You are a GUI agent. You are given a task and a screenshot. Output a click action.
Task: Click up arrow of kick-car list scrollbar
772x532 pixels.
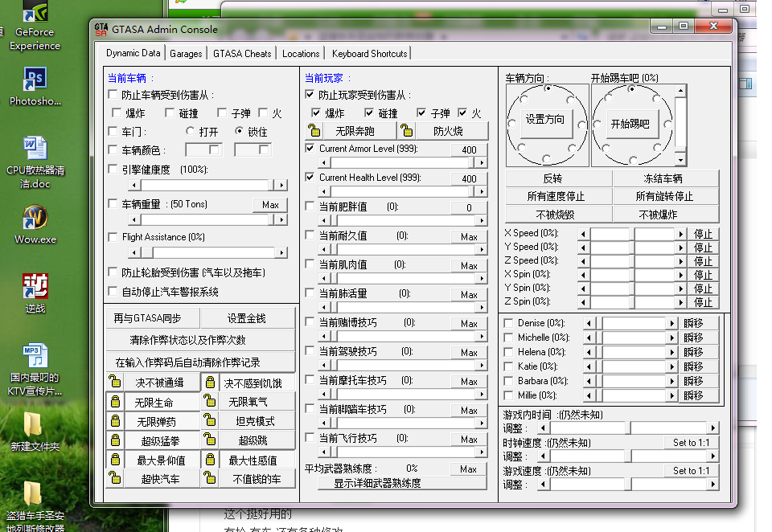(680, 91)
